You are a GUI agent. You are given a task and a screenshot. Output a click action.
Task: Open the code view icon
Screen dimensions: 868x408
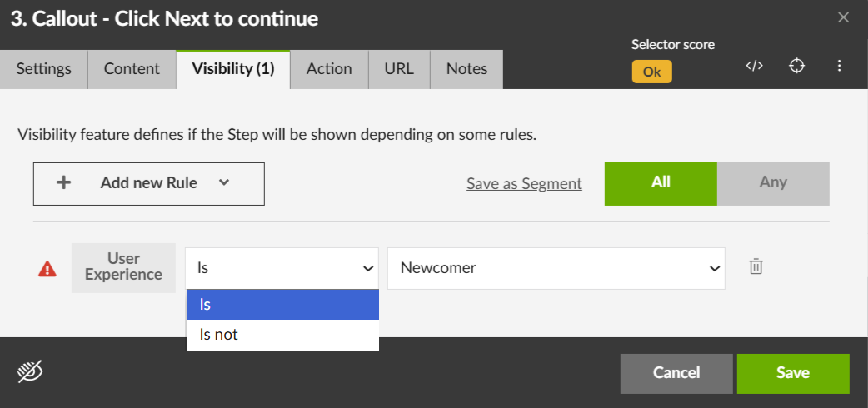click(754, 67)
